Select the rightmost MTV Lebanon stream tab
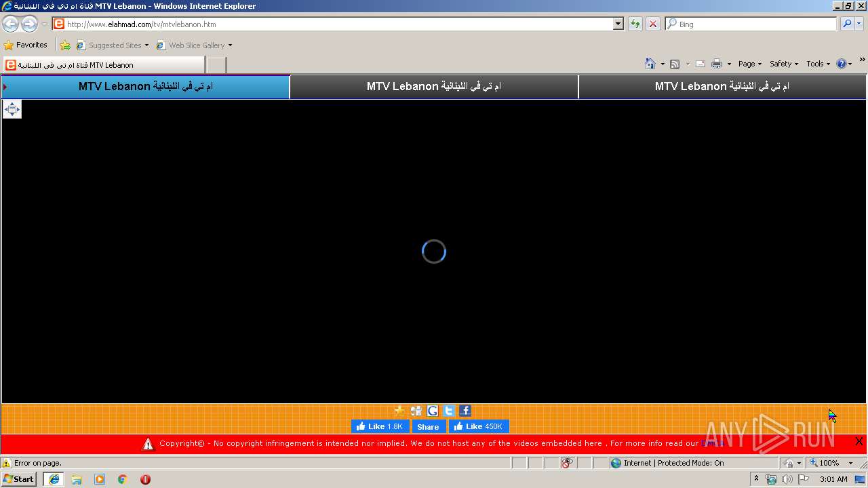Screen dimensions: 868x488 (x=722, y=87)
